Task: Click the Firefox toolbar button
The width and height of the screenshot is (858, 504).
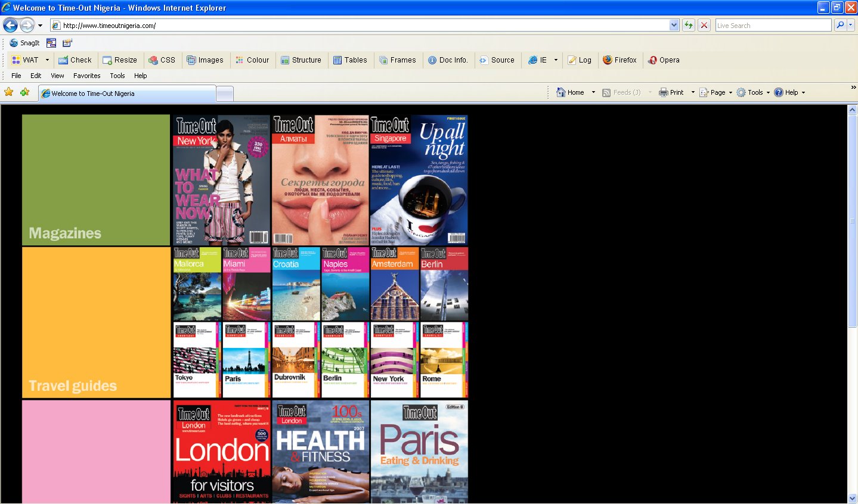Action: pyautogui.click(x=620, y=60)
